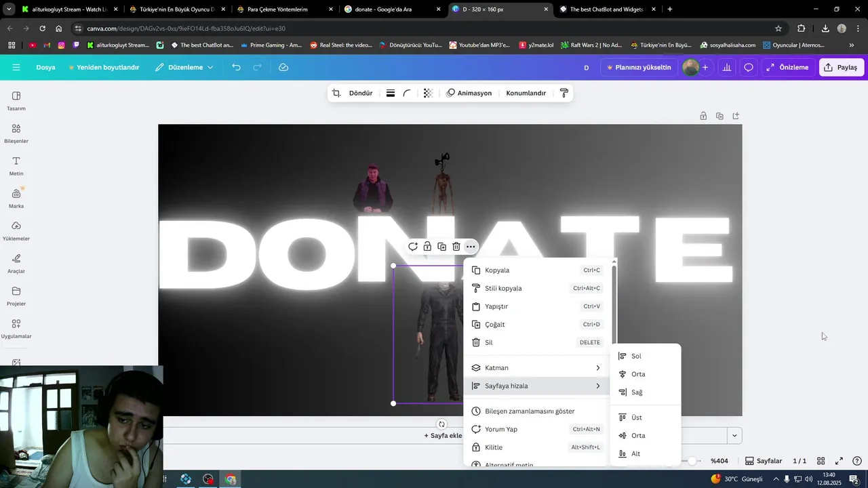Open Konumlandır position panel
The width and height of the screenshot is (868, 488).
tap(526, 93)
